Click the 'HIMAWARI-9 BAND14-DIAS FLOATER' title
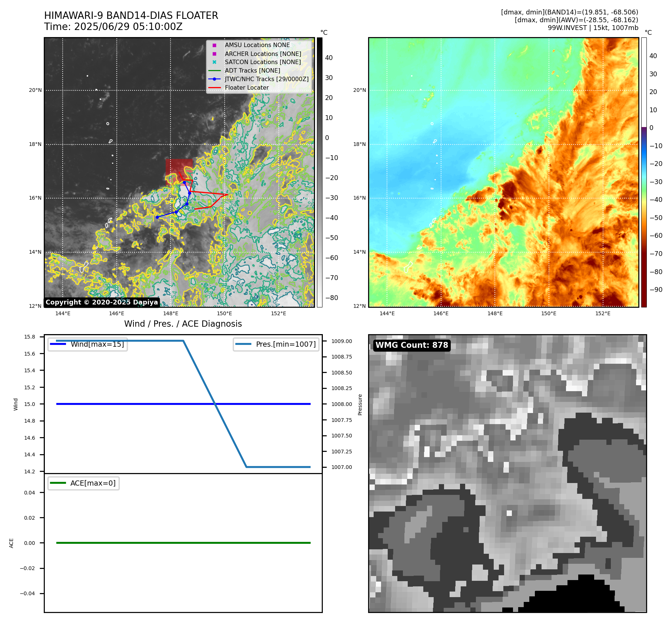 131,16
